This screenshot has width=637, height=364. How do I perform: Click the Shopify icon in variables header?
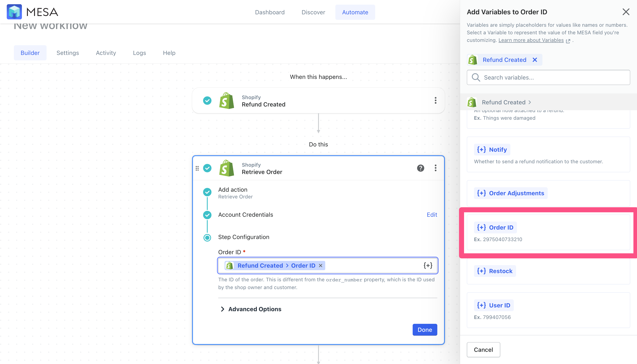(x=472, y=102)
